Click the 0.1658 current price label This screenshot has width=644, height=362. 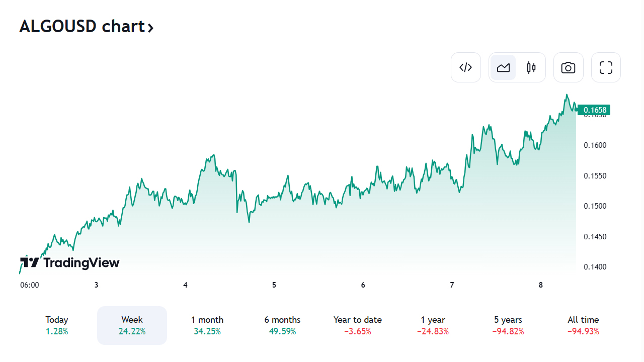[594, 110]
